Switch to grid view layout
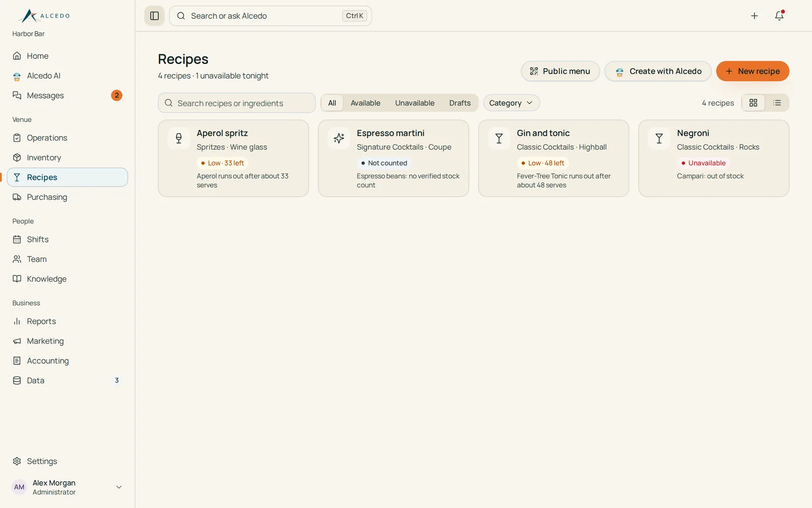The width and height of the screenshot is (812, 508). [753, 103]
